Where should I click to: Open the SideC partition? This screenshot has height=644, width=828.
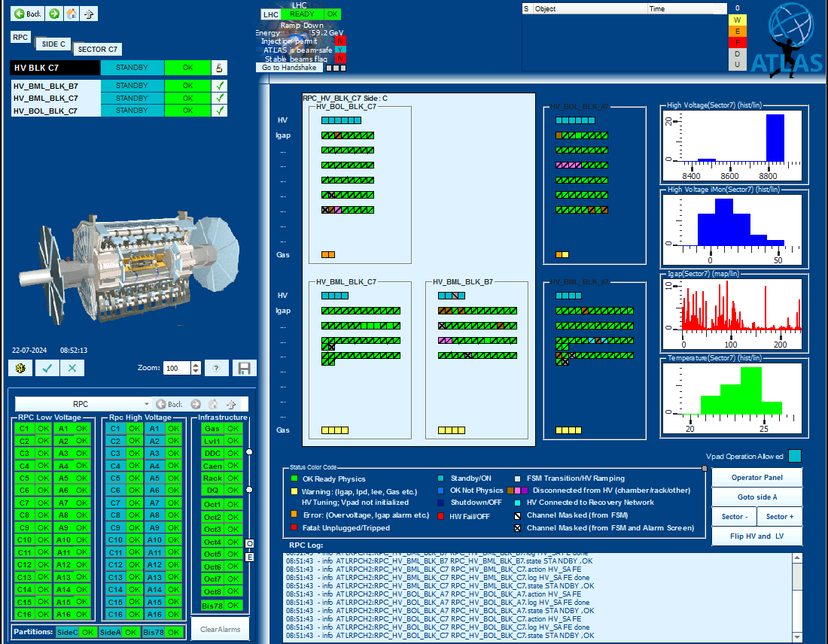coord(68,632)
